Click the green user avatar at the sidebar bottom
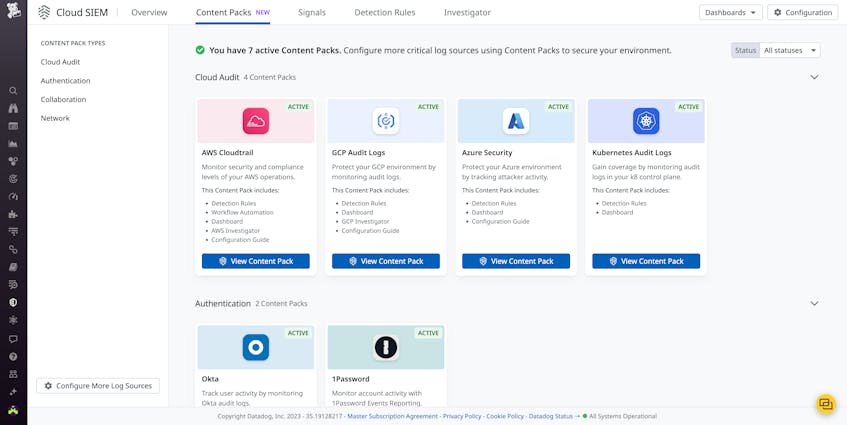This screenshot has width=847, height=425. pos(13,410)
